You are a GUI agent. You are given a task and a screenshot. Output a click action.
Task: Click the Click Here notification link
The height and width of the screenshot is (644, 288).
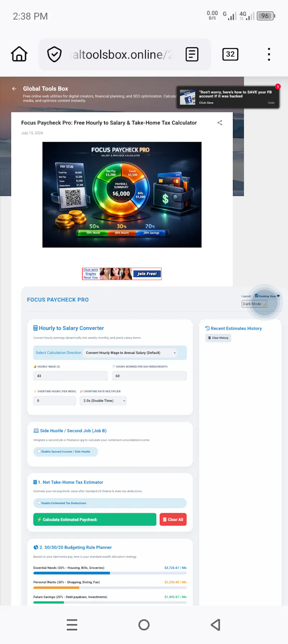coord(206,103)
